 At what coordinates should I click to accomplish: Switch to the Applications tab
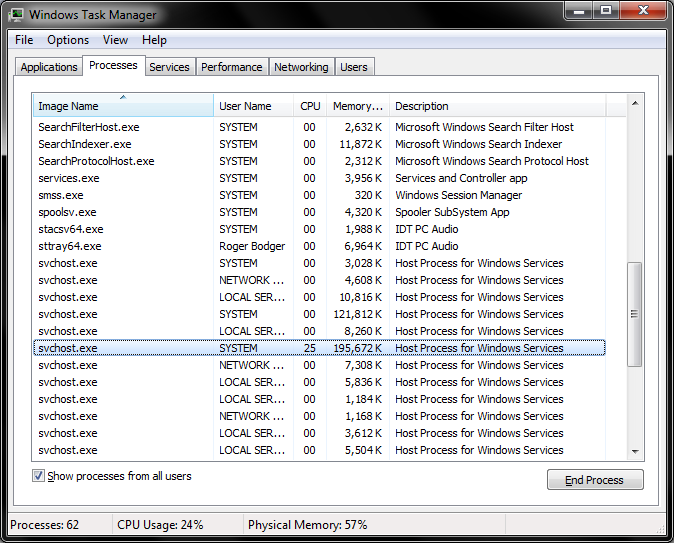(49, 67)
